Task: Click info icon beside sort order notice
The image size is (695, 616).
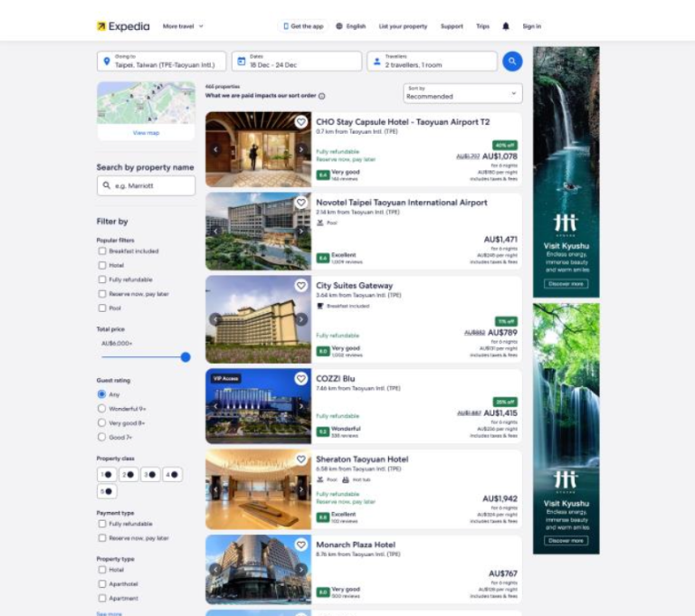Action: (322, 96)
